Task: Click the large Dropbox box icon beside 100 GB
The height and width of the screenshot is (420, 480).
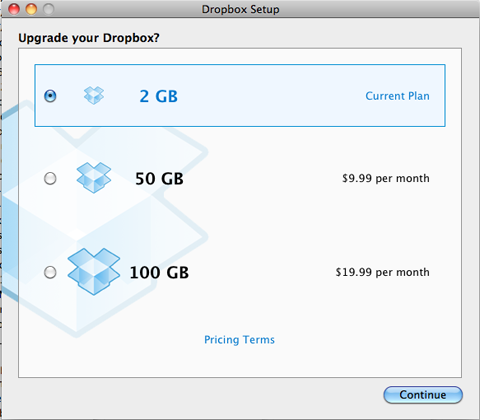Action: 94,272
